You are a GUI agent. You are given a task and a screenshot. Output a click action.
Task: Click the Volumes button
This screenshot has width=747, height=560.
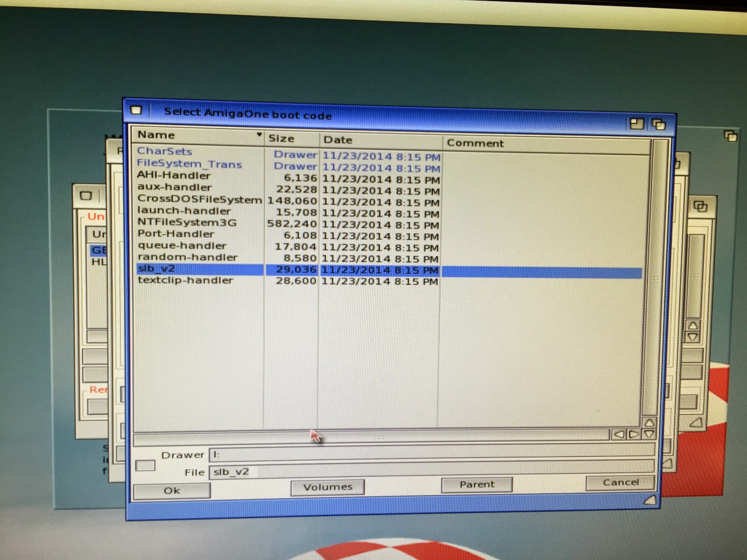pyautogui.click(x=328, y=487)
